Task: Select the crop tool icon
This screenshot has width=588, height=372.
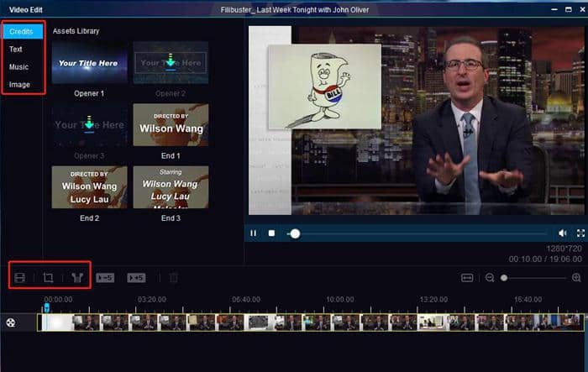Action: [x=48, y=277]
